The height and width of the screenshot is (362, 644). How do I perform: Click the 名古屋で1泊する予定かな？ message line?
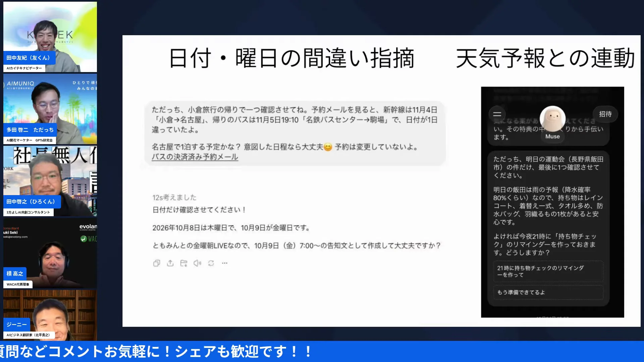click(x=285, y=147)
